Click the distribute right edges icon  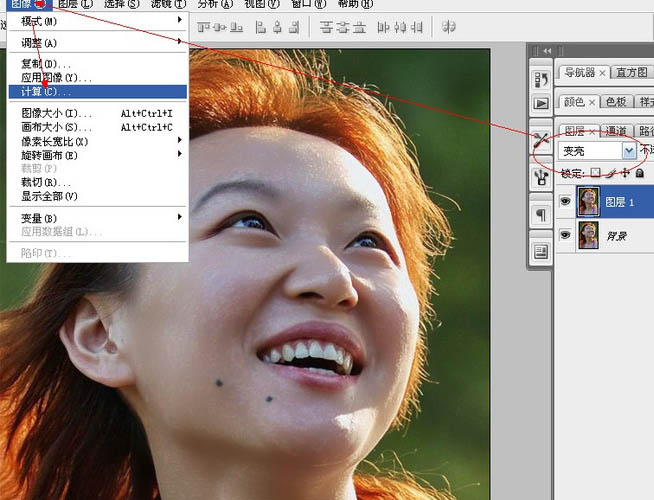(416, 28)
